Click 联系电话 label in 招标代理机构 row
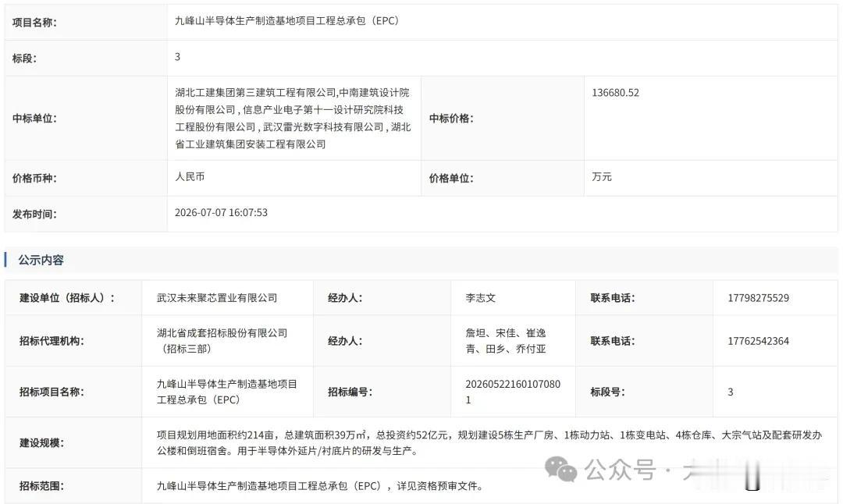 click(613, 341)
